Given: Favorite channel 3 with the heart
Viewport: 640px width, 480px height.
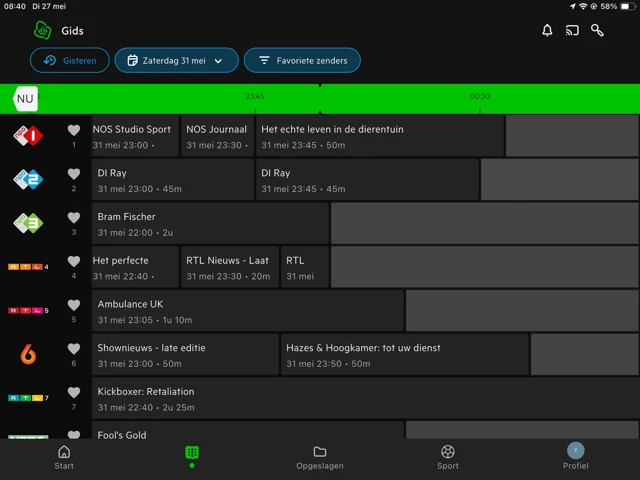Looking at the screenshot, I should pyautogui.click(x=74, y=218).
